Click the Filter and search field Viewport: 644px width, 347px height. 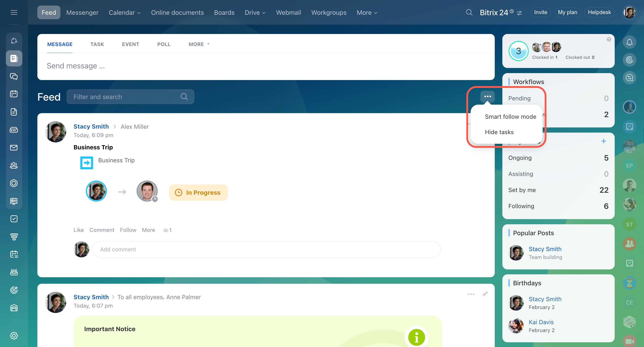[x=125, y=97]
